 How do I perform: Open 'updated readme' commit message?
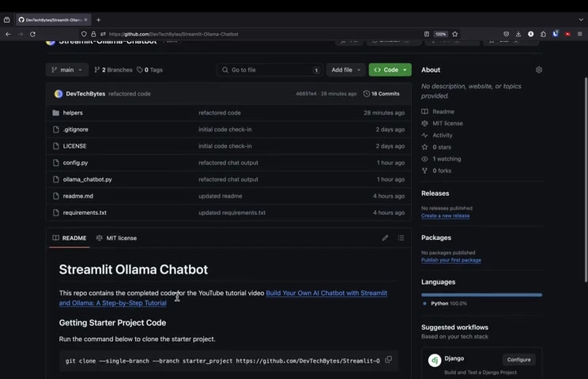coord(220,196)
